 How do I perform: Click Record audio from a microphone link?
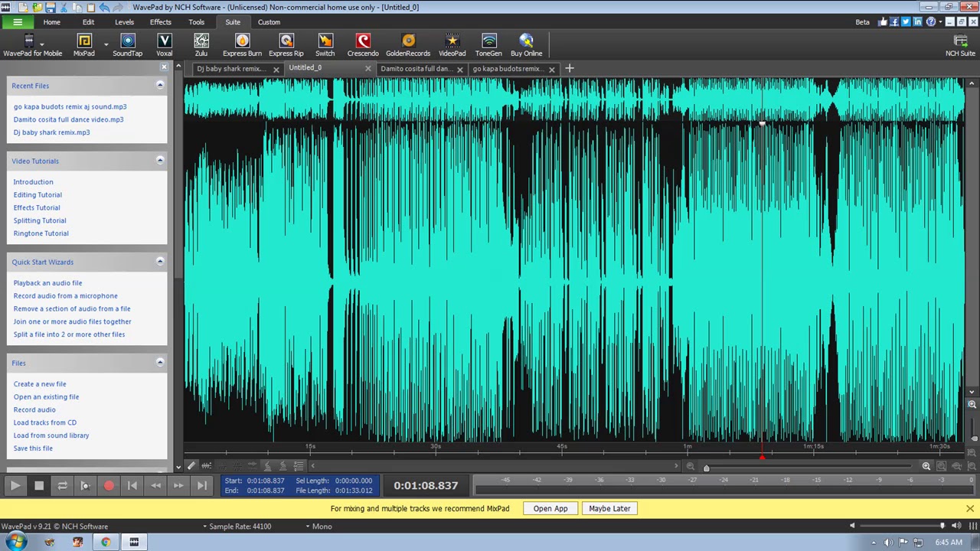[x=65, y=295]
